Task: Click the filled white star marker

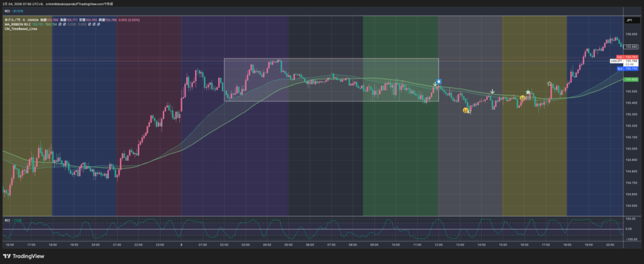Action: click(x=528, y=92)
